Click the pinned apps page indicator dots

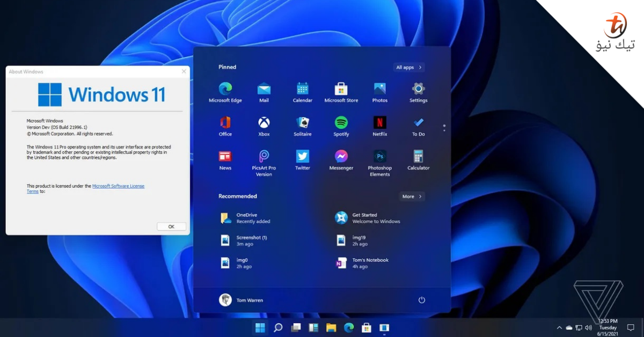444,128
